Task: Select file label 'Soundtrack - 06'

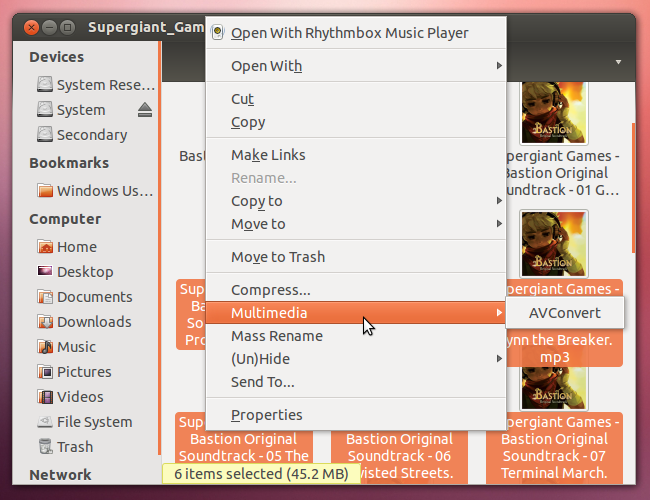Action: pos(399,456)
